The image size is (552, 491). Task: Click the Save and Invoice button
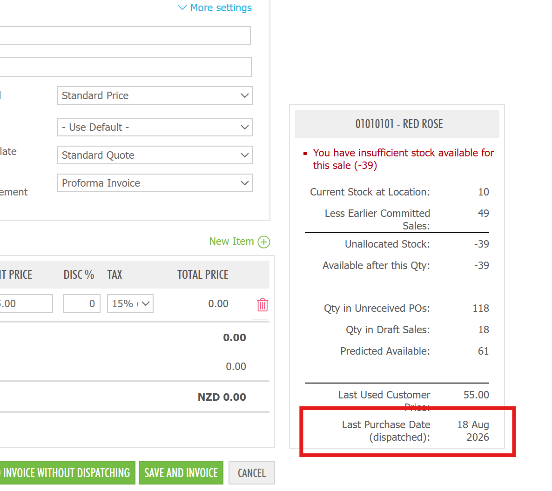[x=181, y=473]
